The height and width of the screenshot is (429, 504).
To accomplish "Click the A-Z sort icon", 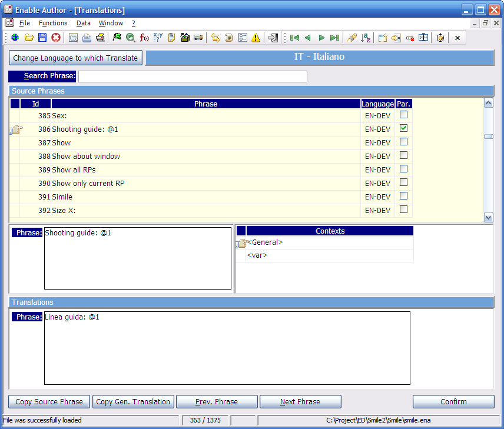I will click(366, 38).
